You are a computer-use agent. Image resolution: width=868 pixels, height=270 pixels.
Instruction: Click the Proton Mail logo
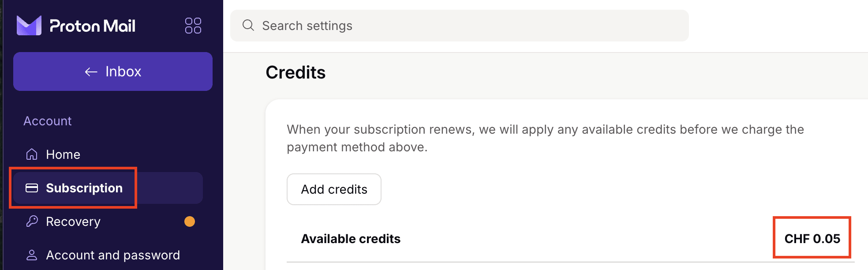coord(75,26)
